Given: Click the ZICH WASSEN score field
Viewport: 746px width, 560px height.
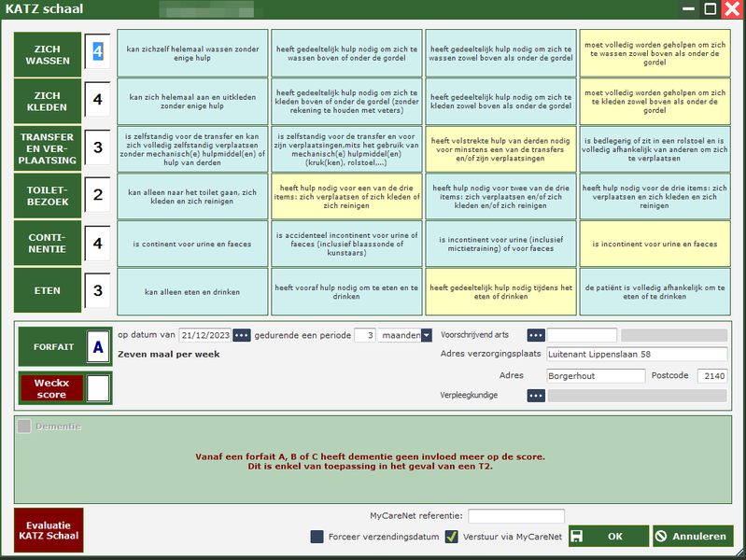Looking at the screenshot, I should click(x=97, y=51).
